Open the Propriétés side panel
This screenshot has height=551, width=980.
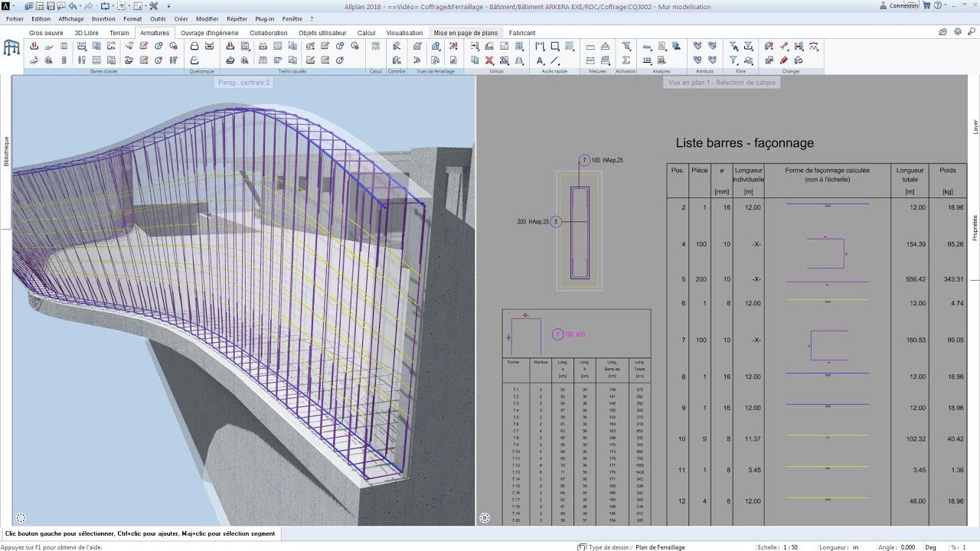pyautogui.click(x=975, y=228)
